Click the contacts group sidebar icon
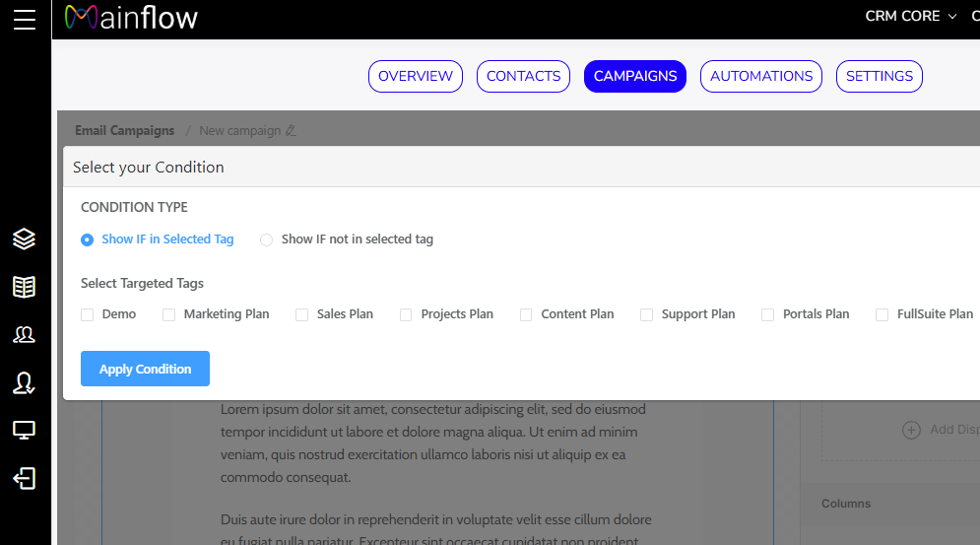Screen dimensions: 980x545 coord(25,335)
